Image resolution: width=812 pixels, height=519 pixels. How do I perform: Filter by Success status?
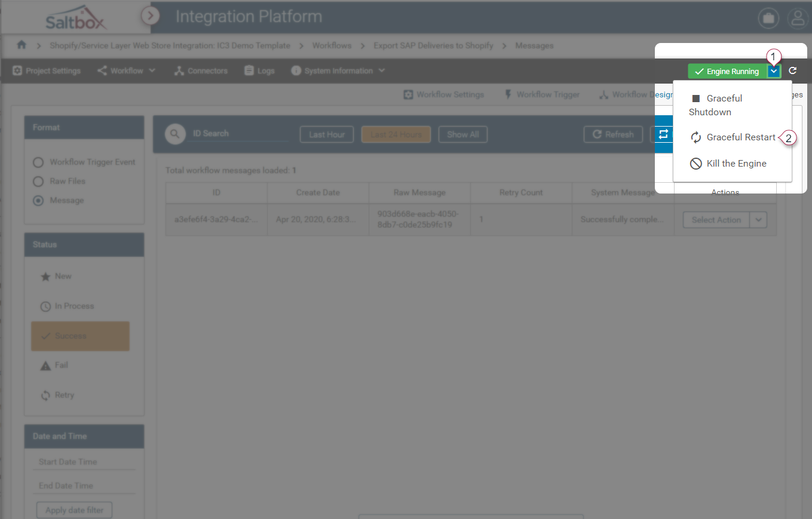click(80, 336)
